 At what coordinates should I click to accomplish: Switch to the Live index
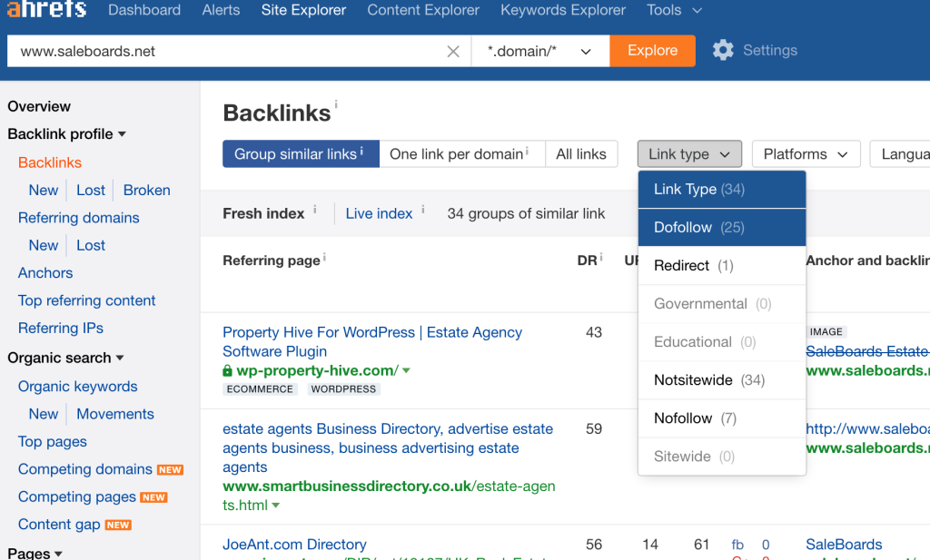(379, 213)
